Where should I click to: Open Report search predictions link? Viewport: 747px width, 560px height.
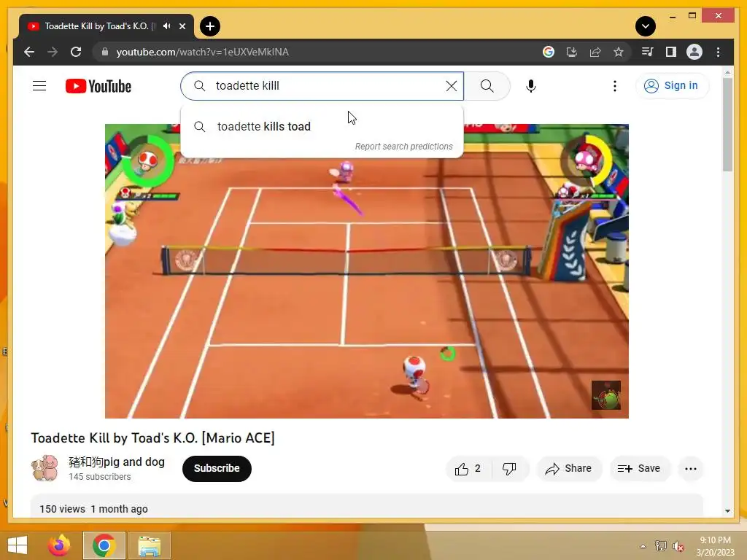403,147
